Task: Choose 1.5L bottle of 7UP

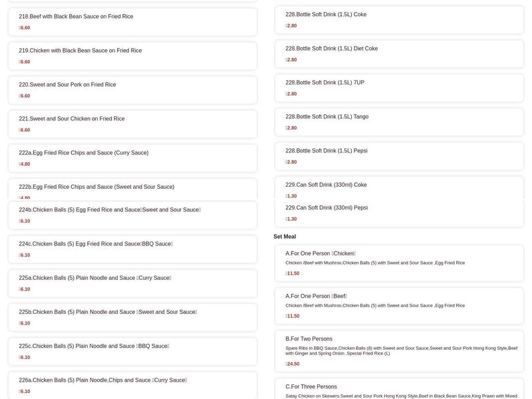Action: pos(398,88)
